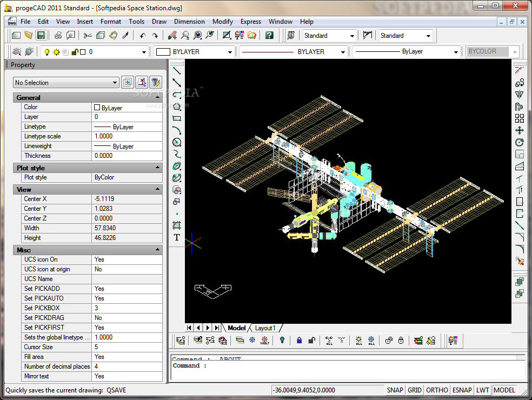Select the Circle draw tool
The image size is (532, 400).
coord(177,142)
